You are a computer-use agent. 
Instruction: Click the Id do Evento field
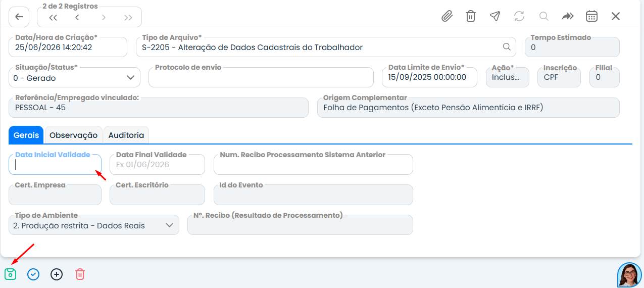(313, 195)
